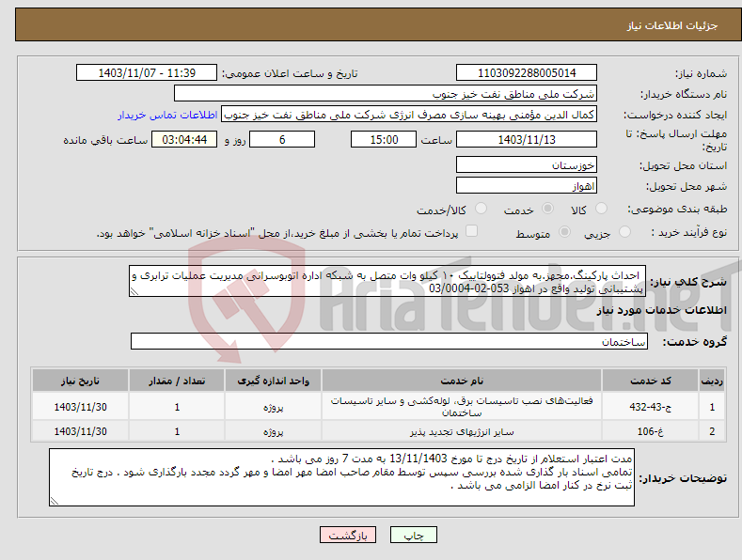Viewport: 742px width, 560px height.
Task: Click the بازگشت back button
Action: pos(348,535)
